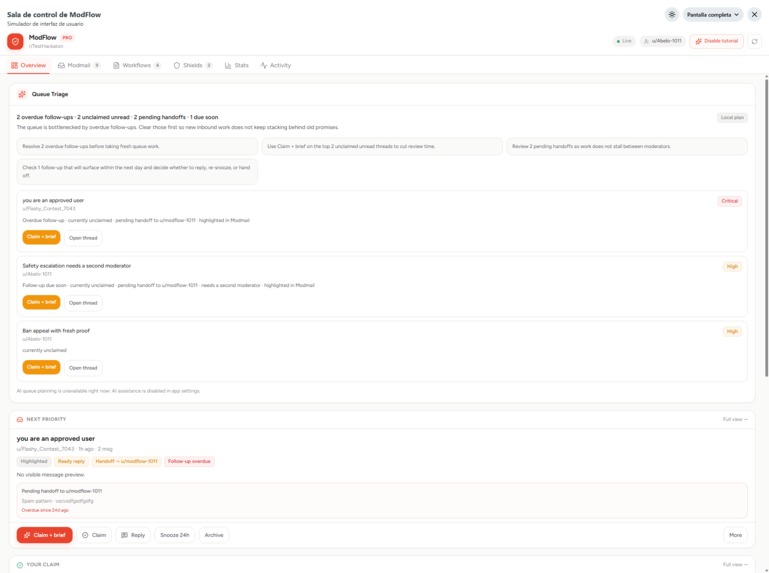Select the 'Check 1 follow-up' suggestion chip

tap(137, 172)
